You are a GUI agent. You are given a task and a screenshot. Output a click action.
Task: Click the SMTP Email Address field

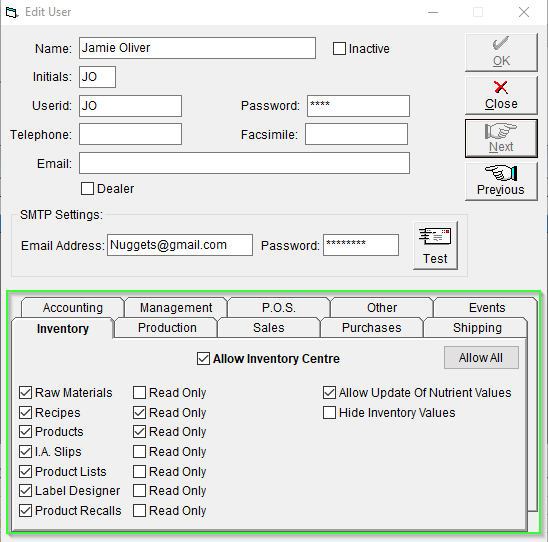click(180, 245)
